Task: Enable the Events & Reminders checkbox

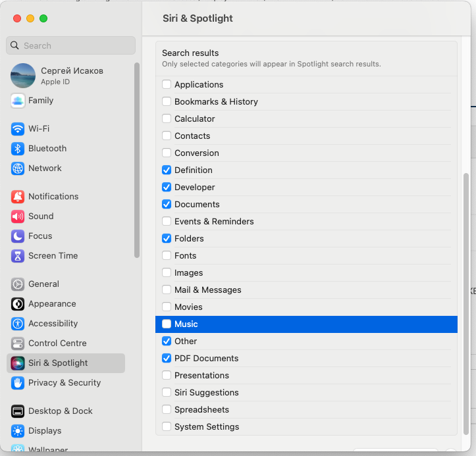Action: 167,221
